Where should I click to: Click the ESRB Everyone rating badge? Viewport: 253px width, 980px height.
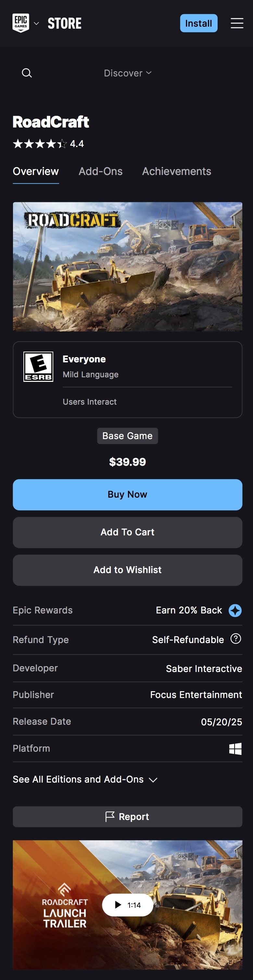coord(38,366)
